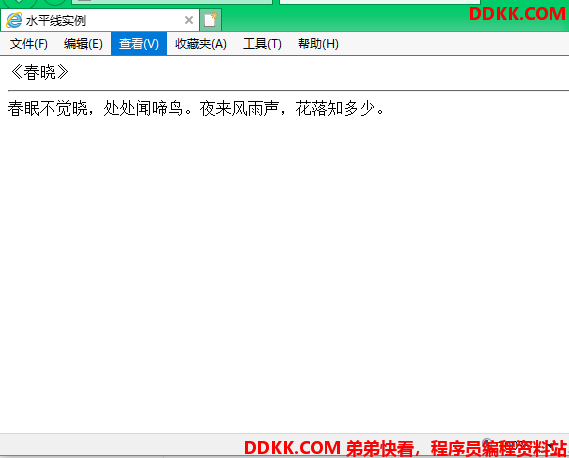569x458 pixels.
Task: Open the 文件(F) menu
Action: (x=29, y=44)
